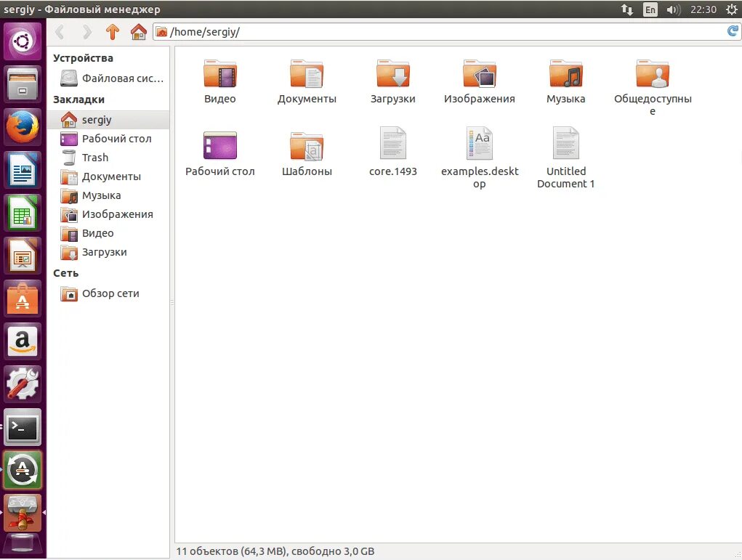Open Amazon from the launcher
Image resolution: width=742 pixels, height=560 pixels.
coord(23,341)
